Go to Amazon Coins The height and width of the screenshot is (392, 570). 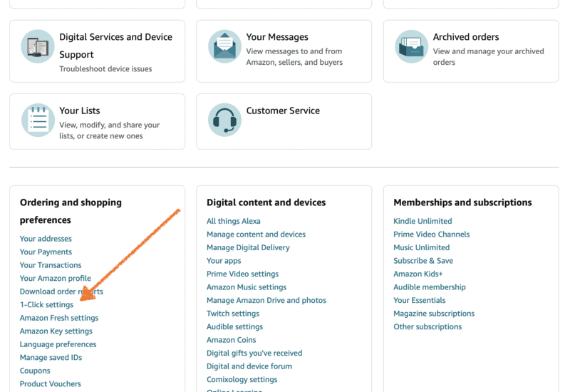231,340
